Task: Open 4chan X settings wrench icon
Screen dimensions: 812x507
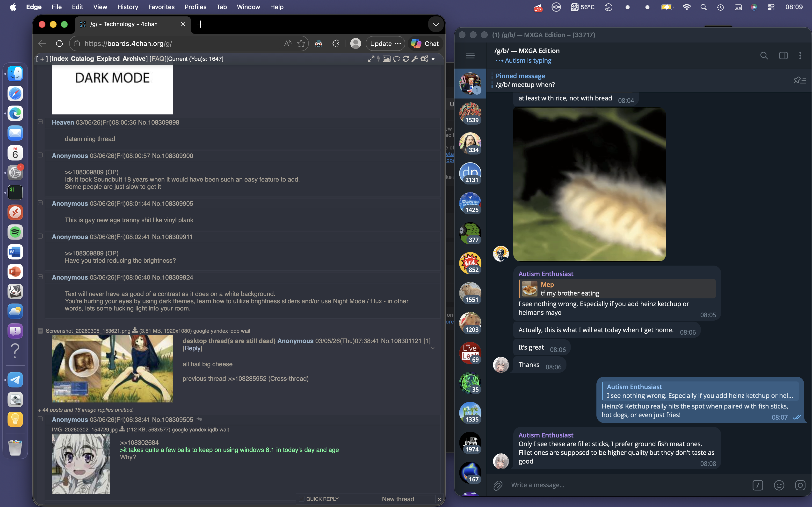Action: 415,59
